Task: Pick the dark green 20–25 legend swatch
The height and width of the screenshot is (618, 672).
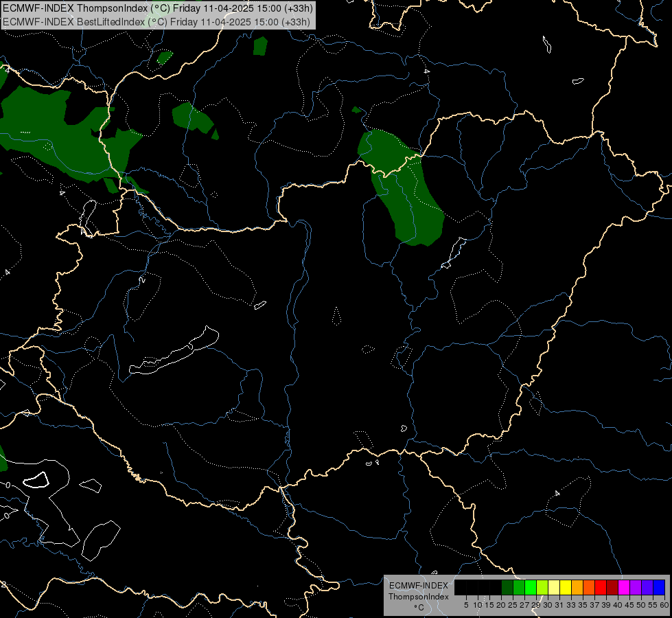Action: pos(507,587)
